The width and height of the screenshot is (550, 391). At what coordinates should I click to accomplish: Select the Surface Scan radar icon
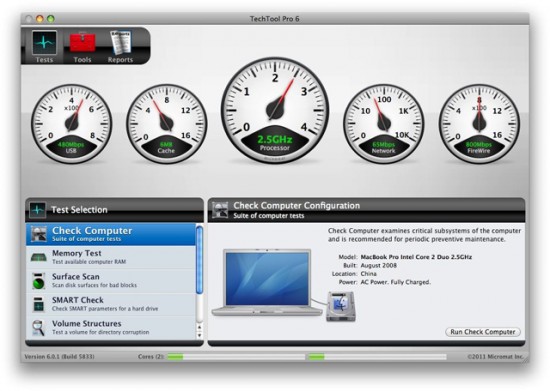coord(39,281)
